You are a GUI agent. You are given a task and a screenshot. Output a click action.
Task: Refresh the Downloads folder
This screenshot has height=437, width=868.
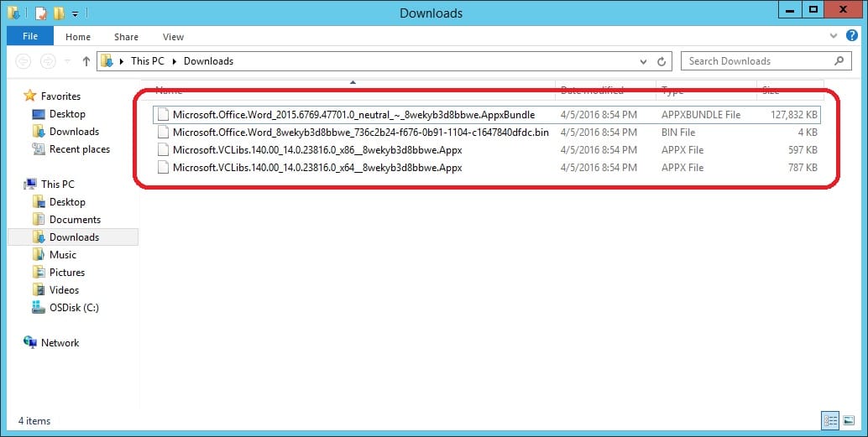[x=661, y=61]
